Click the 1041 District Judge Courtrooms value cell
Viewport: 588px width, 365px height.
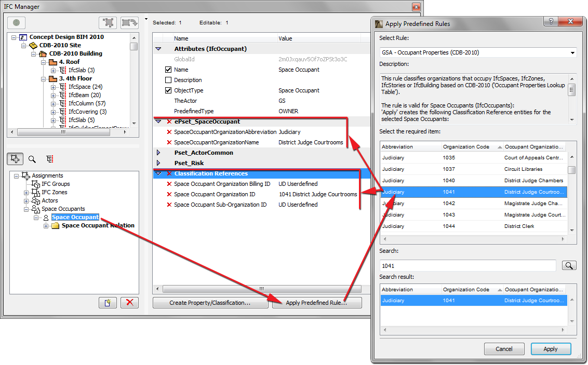pyautogui.click(x=318, y=194)
